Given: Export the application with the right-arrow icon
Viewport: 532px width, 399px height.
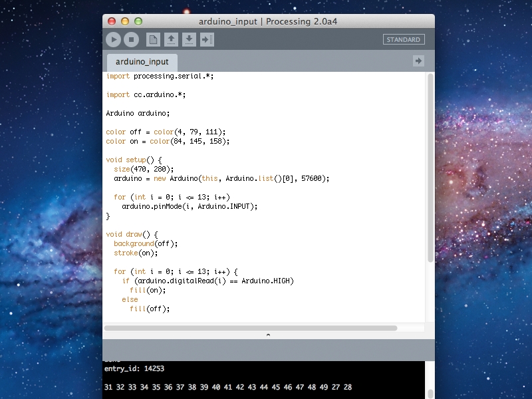Looking at the screenshot, I should (x=207, y=40).
